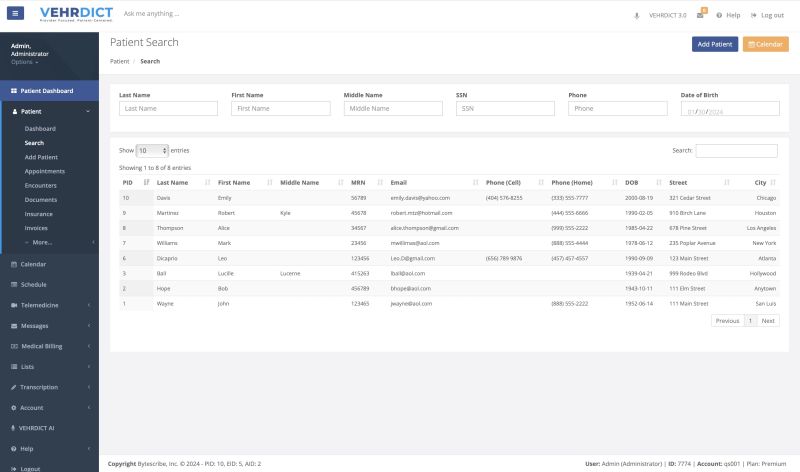Open Admin Options dropdown

24,62
